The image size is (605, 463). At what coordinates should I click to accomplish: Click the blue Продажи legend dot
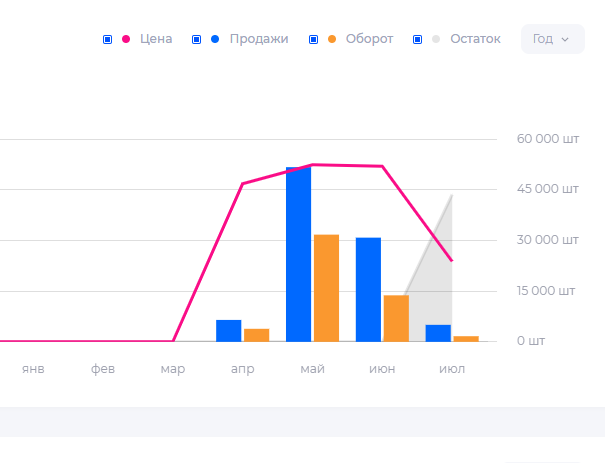tap(215, 39)
